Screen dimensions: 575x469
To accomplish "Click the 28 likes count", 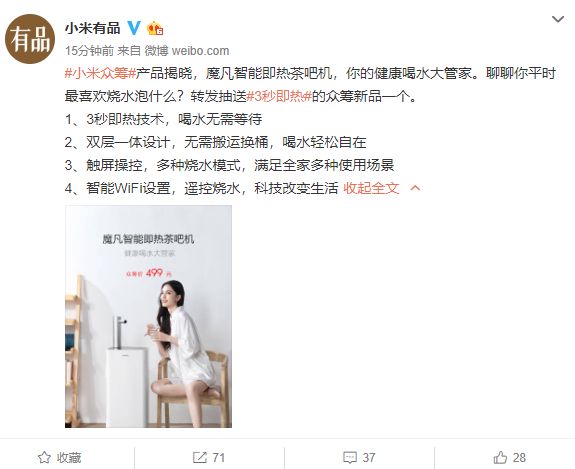I will tap(519, 458).
